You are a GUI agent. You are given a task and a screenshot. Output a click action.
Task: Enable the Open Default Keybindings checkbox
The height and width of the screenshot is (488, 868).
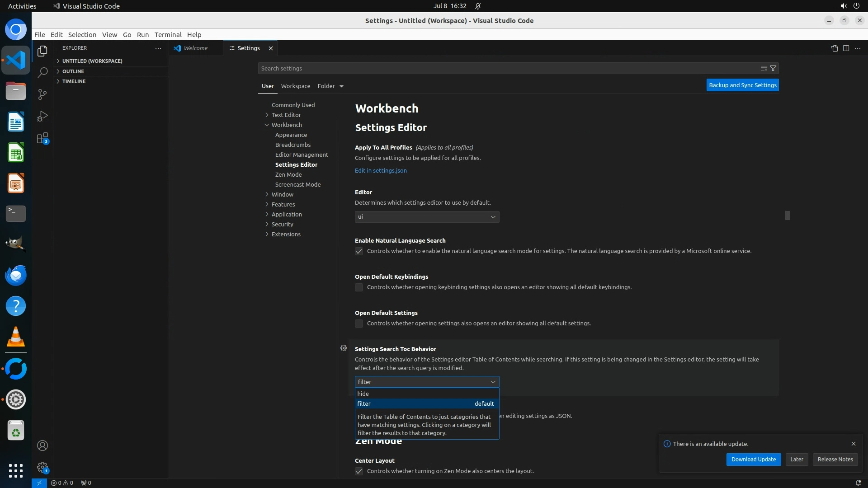[x=359, y=287]
